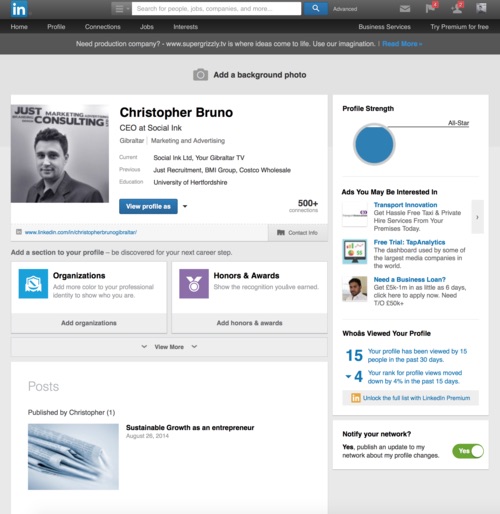Open the search category menu icon

121,9
